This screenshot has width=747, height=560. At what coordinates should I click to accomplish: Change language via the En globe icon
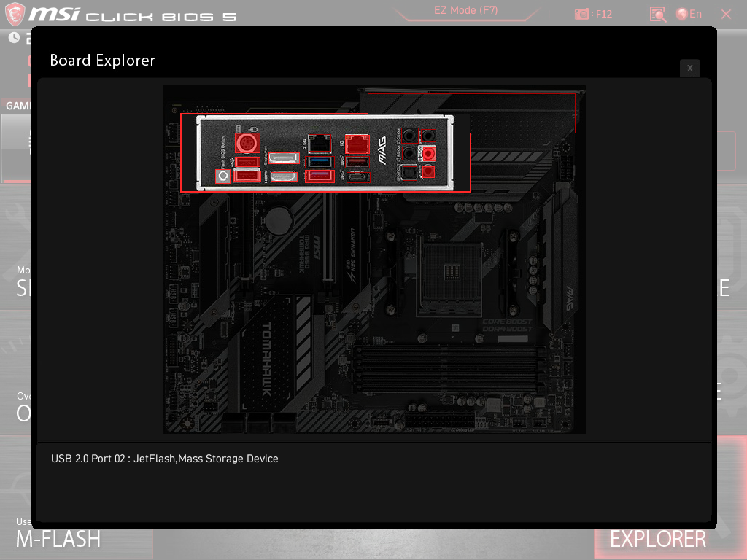click(689, 15)
